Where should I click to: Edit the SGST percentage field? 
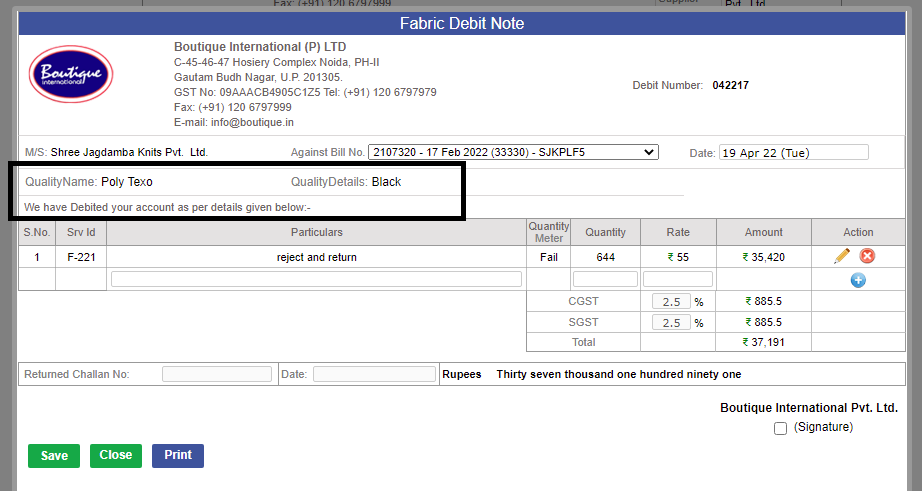point(672,322)
